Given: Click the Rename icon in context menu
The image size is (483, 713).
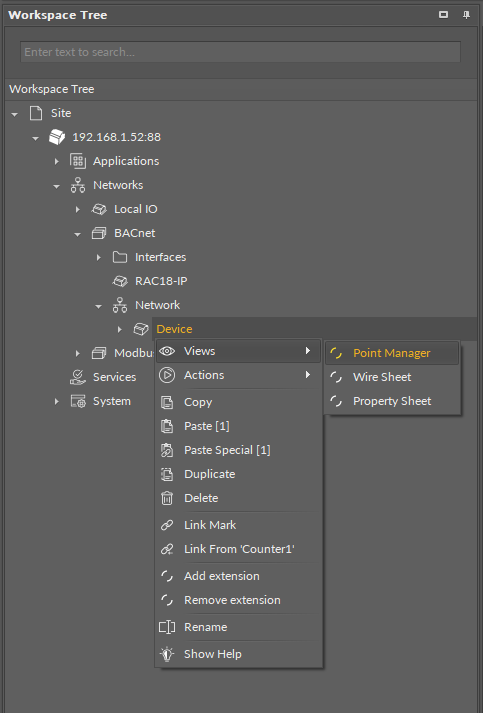Looking at the screenshot, I should (x=167, y=627).
